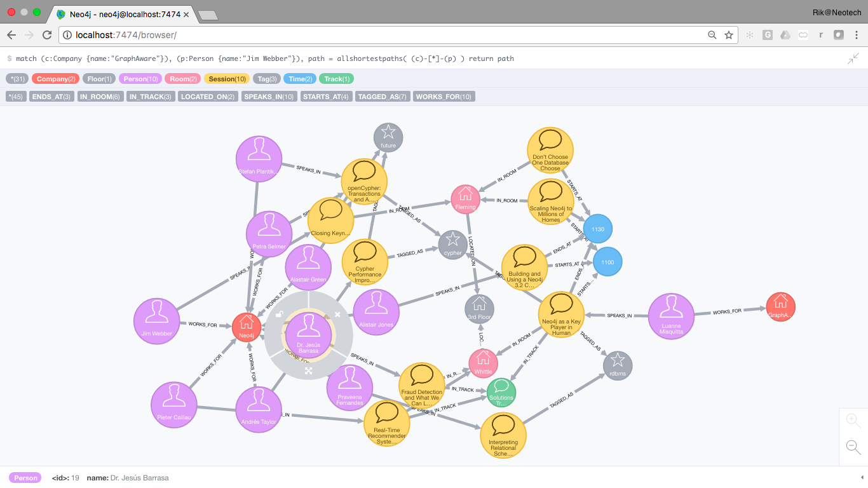The image size is (868, 488).
Task: Select the Neo4j company node
Action: tap(247, 329)
